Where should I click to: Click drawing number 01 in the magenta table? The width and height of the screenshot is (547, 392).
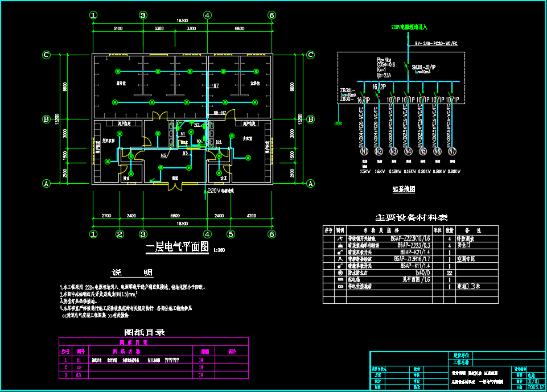pyautogui.click(x=79, y=361)
